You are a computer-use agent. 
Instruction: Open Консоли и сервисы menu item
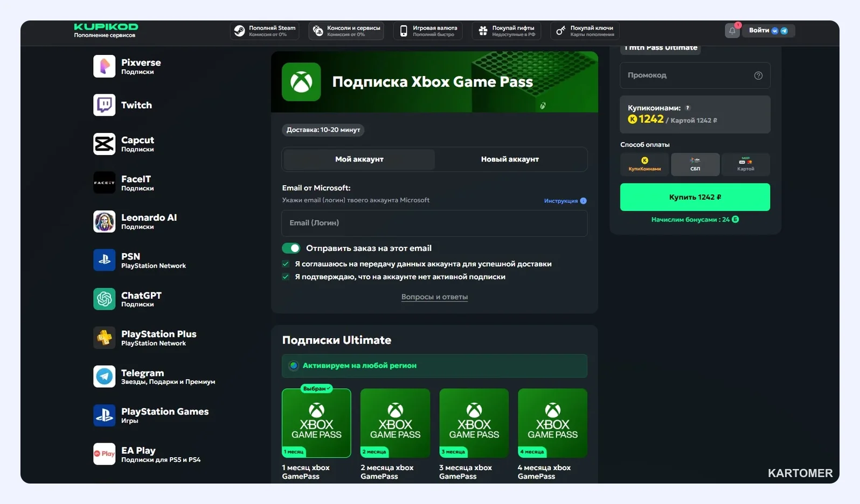[346, 31]
